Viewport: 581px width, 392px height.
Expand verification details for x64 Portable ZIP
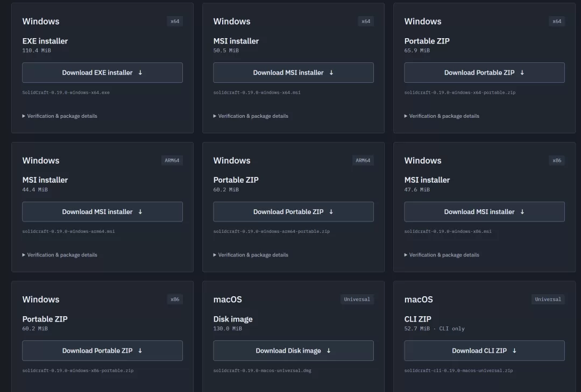pos(442,116)
